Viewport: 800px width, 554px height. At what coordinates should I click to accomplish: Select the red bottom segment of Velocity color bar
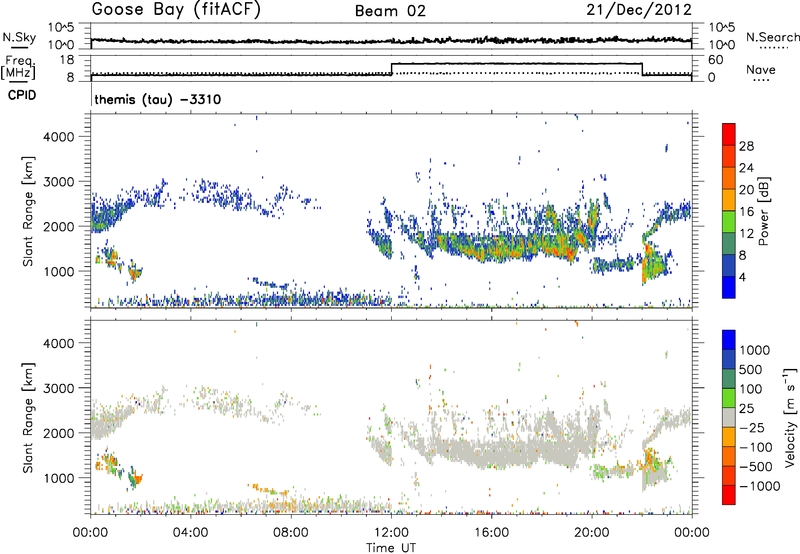tap(729, 495)
